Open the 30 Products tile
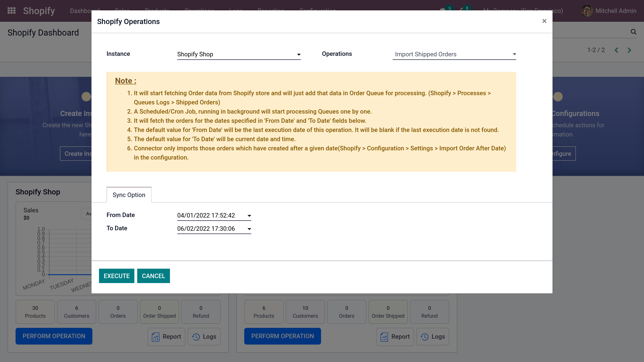 pos(35,312)
